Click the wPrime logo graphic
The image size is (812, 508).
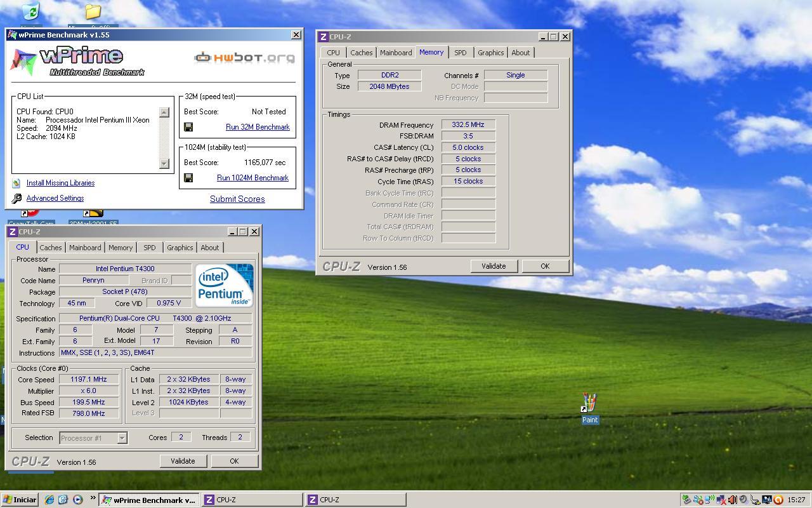[x=77, y=62]
